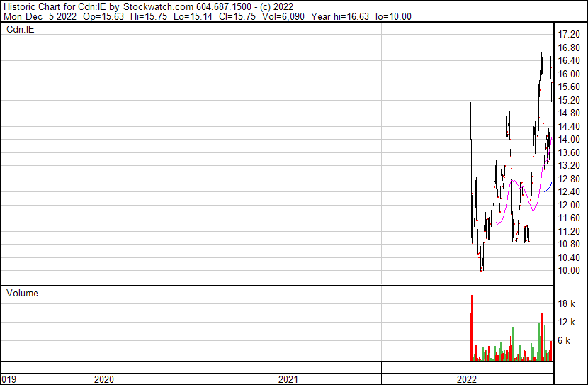This screenshot has height=385, width=588.
Task: Click the Volume panel label
Action: (x=22, y=293)
